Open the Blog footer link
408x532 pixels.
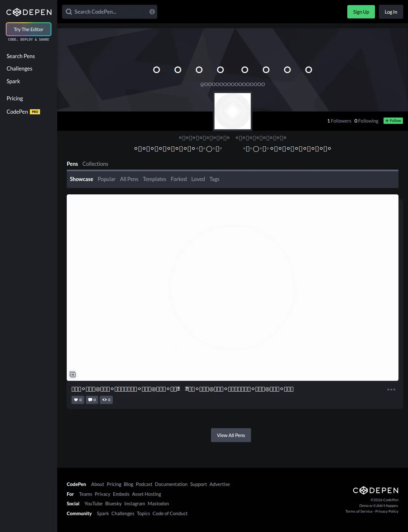(128, 484)
